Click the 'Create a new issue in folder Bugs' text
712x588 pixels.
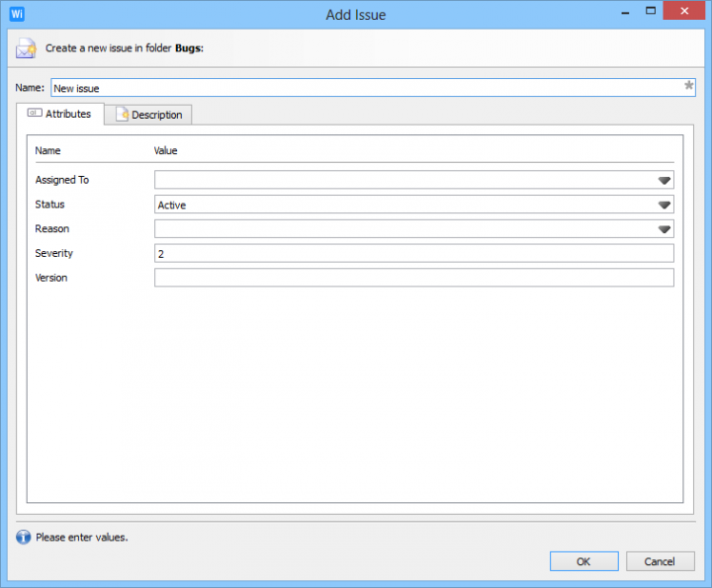[124, 48]
